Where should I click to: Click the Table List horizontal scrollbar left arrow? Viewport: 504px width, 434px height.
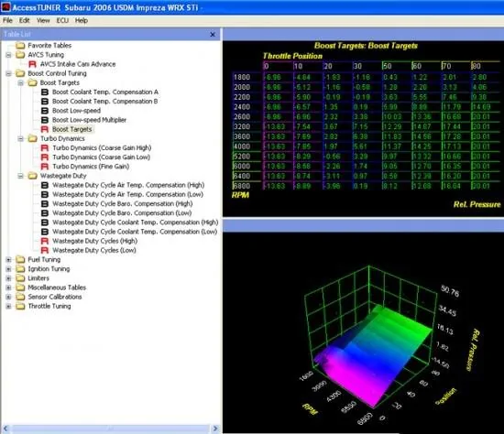point(5,429)
